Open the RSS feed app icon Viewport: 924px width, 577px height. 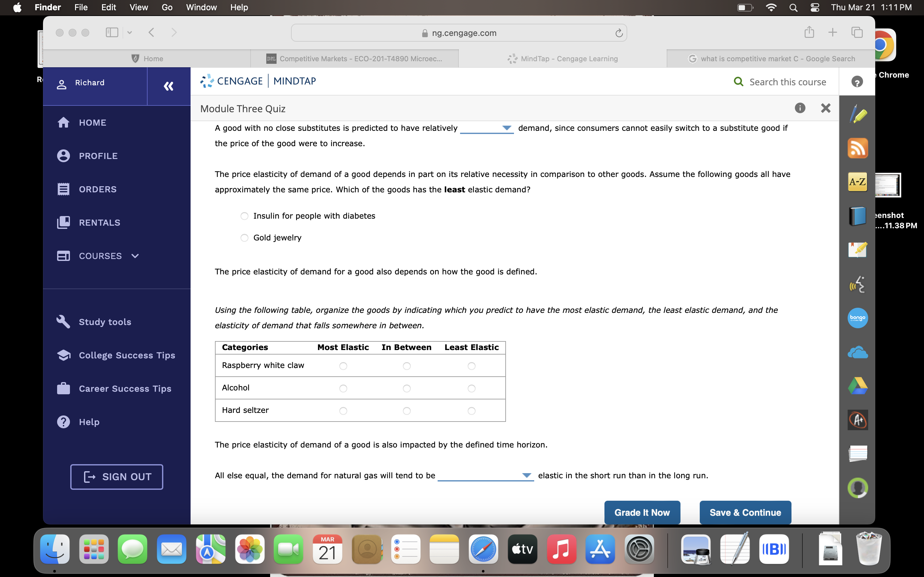pos(858,148)
